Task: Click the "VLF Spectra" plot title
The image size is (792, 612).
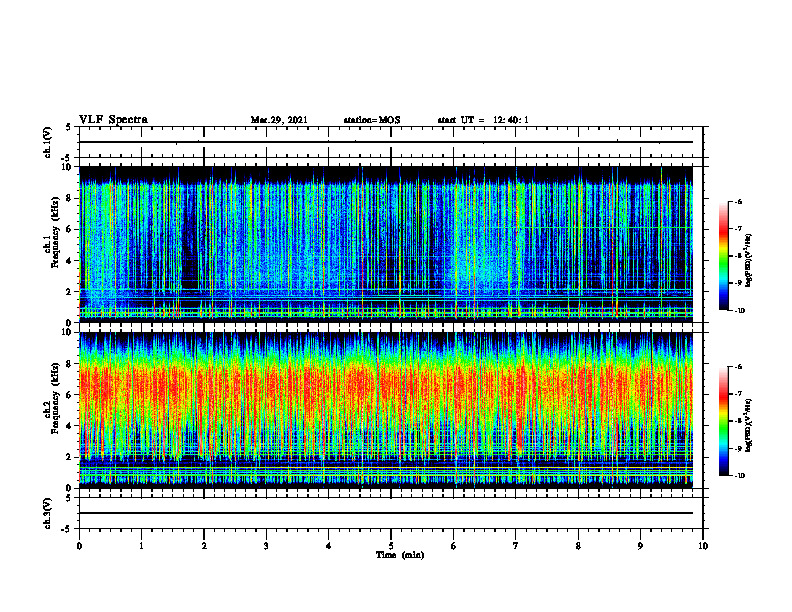Action: (113, 120)
